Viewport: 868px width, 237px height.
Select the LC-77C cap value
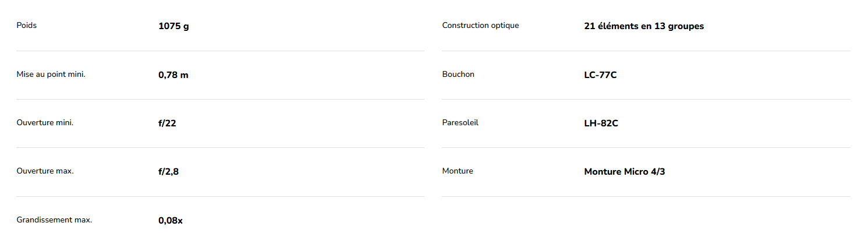(600, 75)
